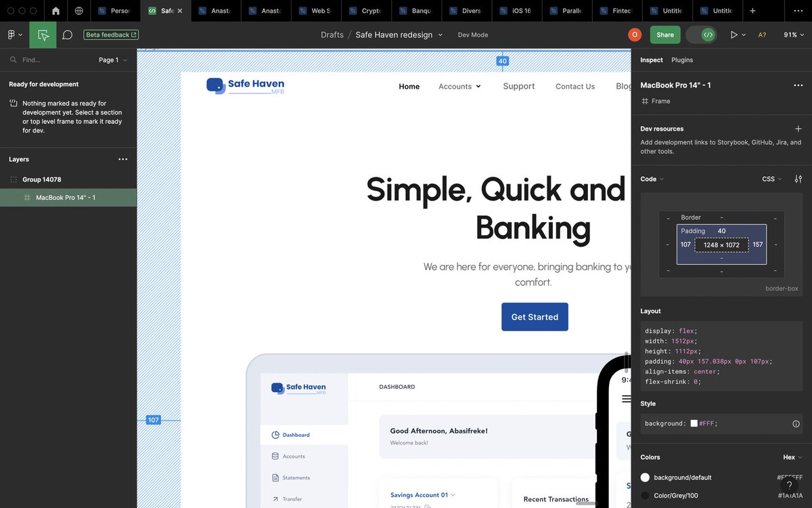Click the Find search field
The height and width of the screenshot is (508, 812).
(51, 60)
